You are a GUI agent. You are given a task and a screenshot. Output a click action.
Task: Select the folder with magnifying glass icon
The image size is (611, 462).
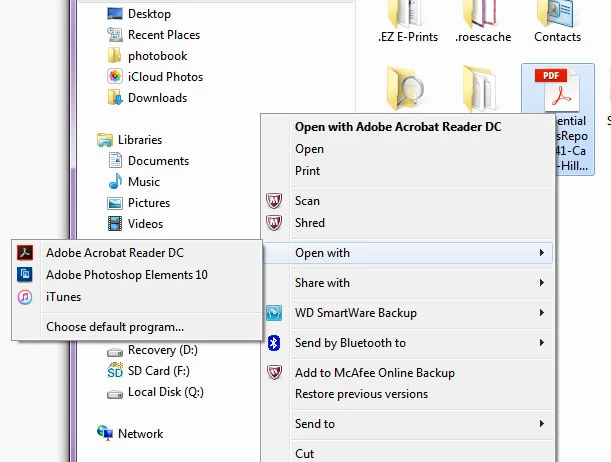405,88
